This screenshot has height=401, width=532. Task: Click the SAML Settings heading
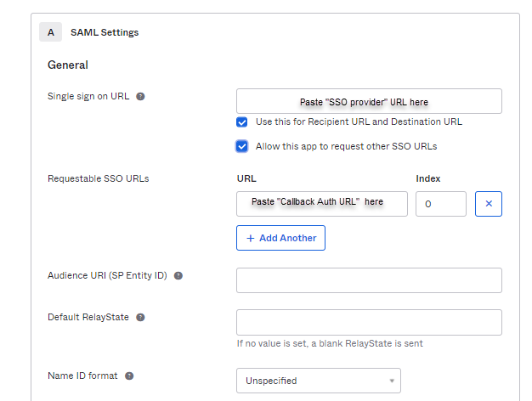click(x=105, y=32)
